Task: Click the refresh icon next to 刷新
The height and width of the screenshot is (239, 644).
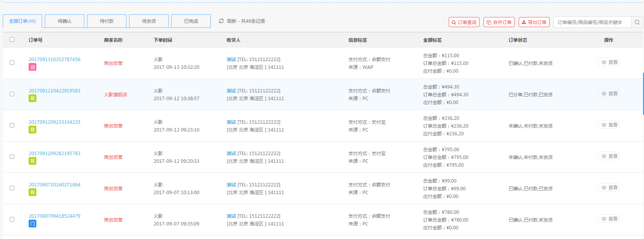Action: coord(221,21)
